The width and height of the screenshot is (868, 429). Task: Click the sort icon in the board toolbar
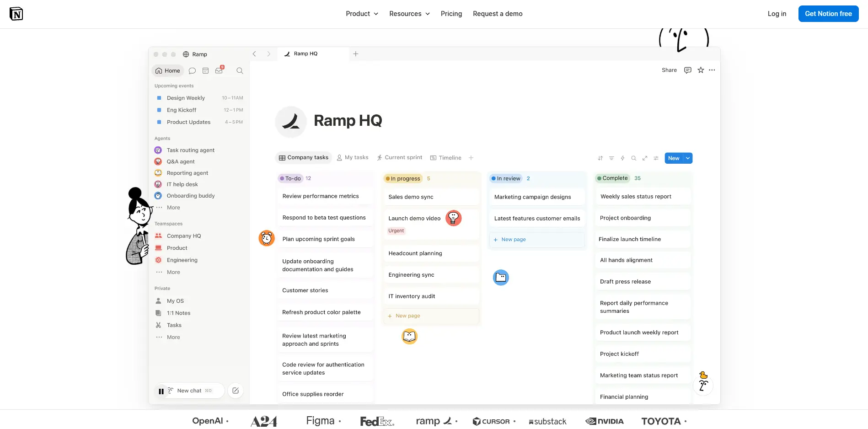coord(600,158)
